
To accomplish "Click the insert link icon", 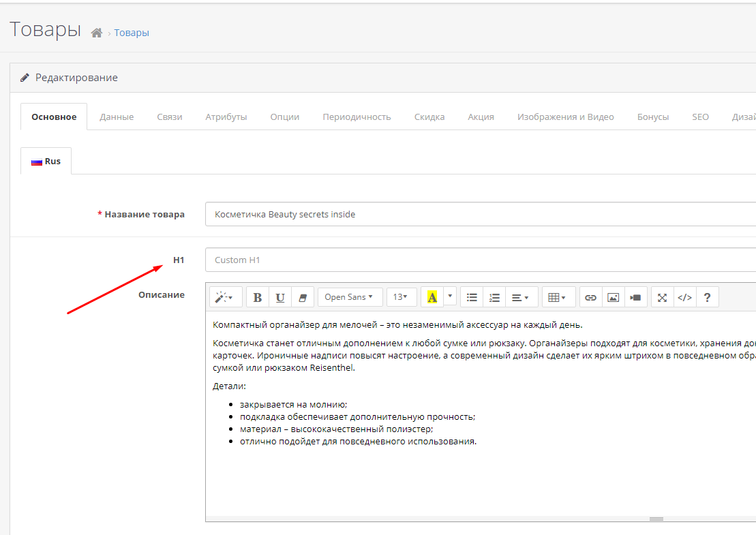I will click(590, 297).
